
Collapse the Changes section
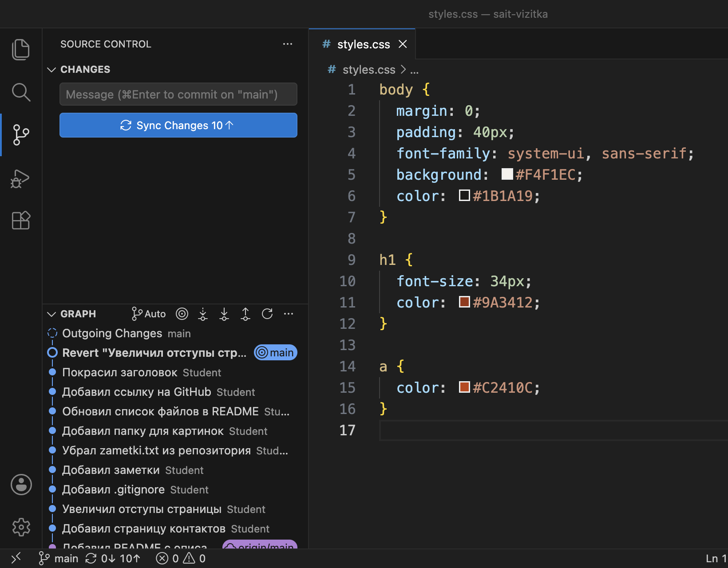pos(51,70)
